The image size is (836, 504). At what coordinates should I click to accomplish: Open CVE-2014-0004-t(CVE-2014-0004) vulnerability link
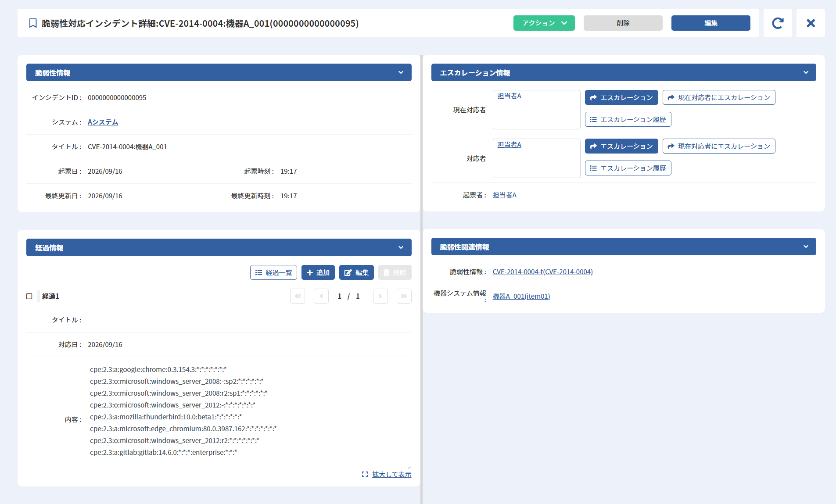point(542,272)
